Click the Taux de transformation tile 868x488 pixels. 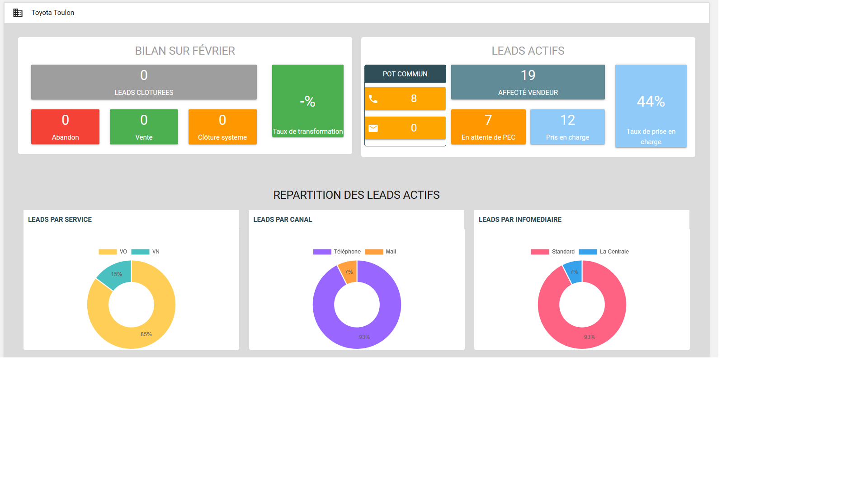[x=307, y=101]
